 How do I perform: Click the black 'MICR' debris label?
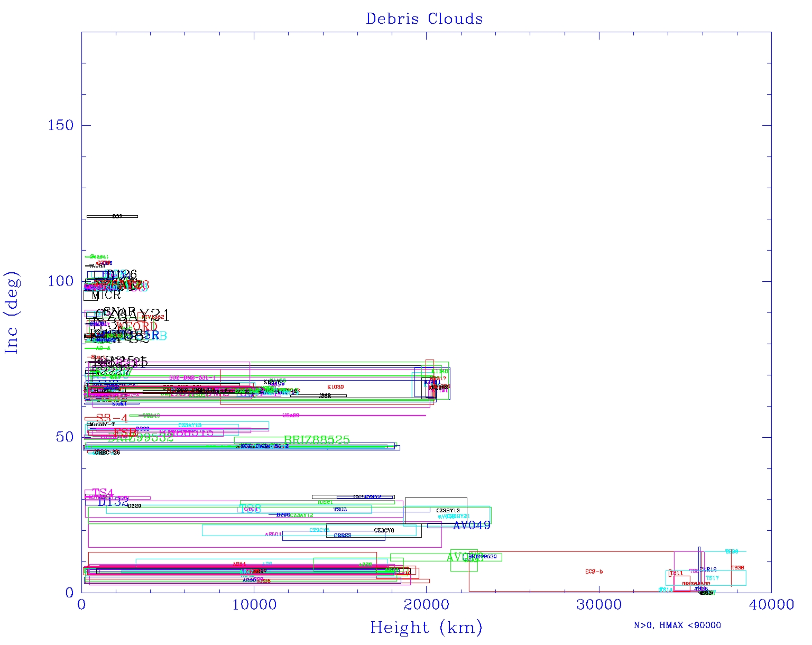[x=106, y=296]
